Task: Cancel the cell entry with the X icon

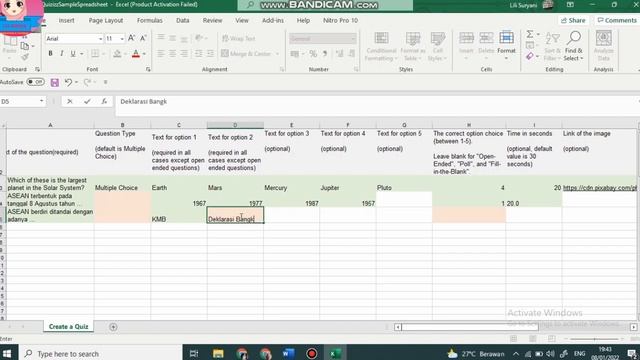Action: (70, 101)
